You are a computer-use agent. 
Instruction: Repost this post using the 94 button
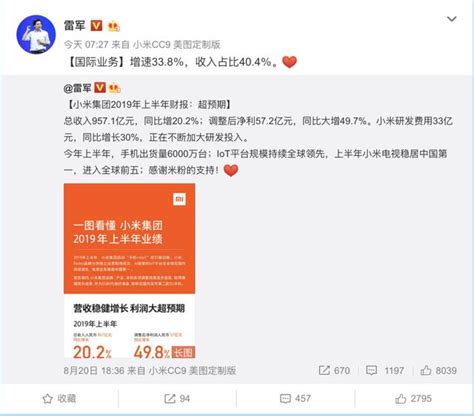coord(177,399)
